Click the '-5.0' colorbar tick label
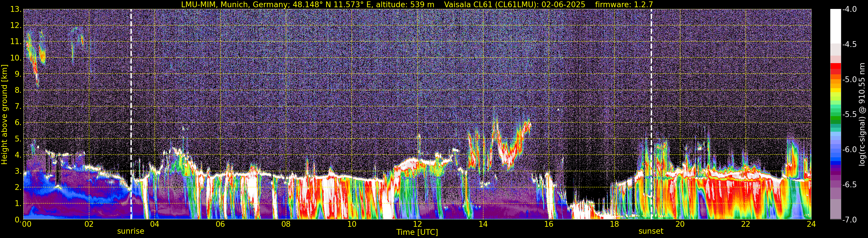This screenshot has height=238, width=868. coord(850,80)
